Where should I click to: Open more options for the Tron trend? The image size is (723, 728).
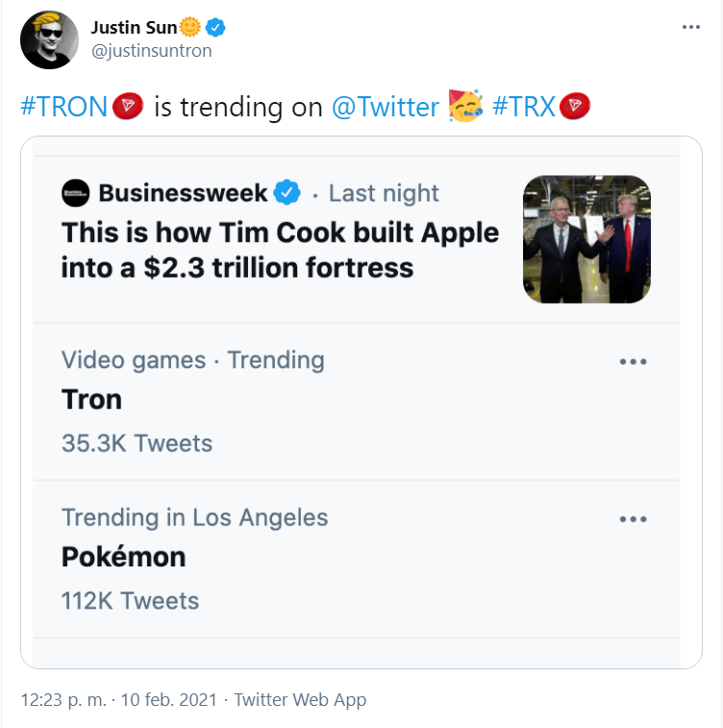click(633, 362)
